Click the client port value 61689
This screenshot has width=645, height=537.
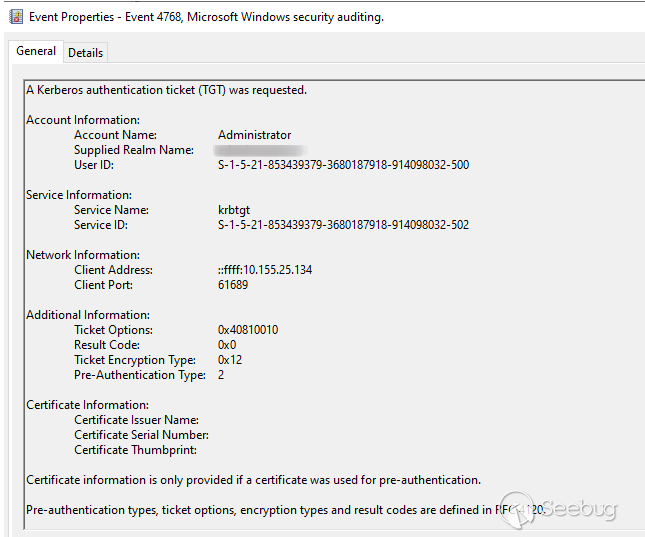[233, 285]
